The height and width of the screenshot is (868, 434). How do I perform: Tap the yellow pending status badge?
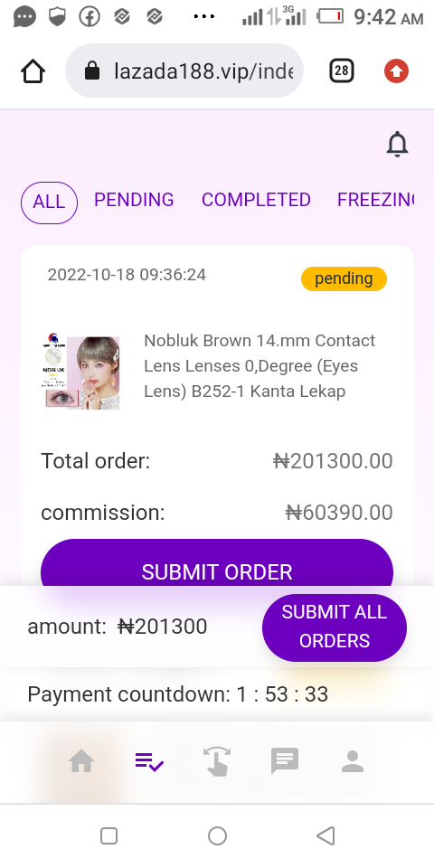point(344,279)
